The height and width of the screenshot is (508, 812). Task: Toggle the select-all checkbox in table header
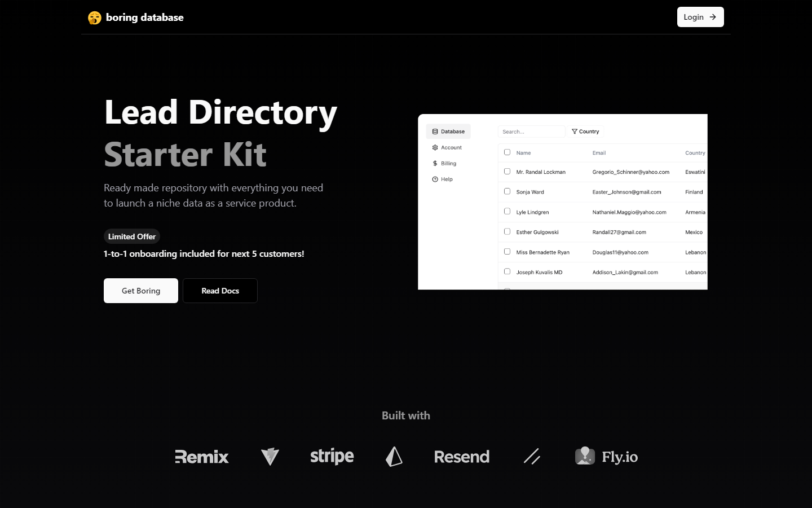507,152
